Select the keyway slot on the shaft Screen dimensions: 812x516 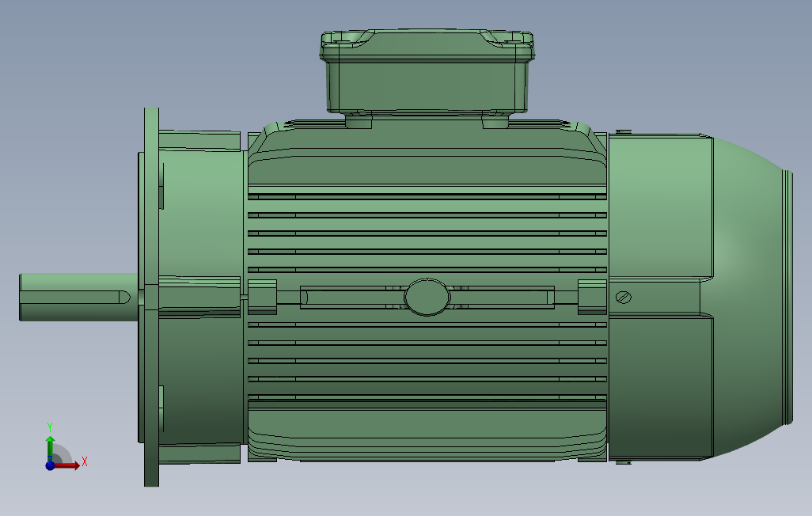point(76,298)
